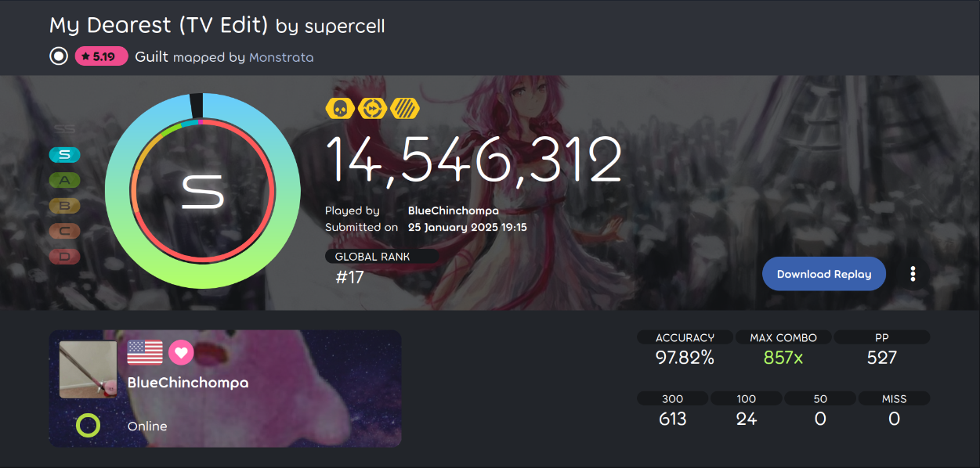
Task: Click the pink supporter heart badge
Action: point(181,353)
